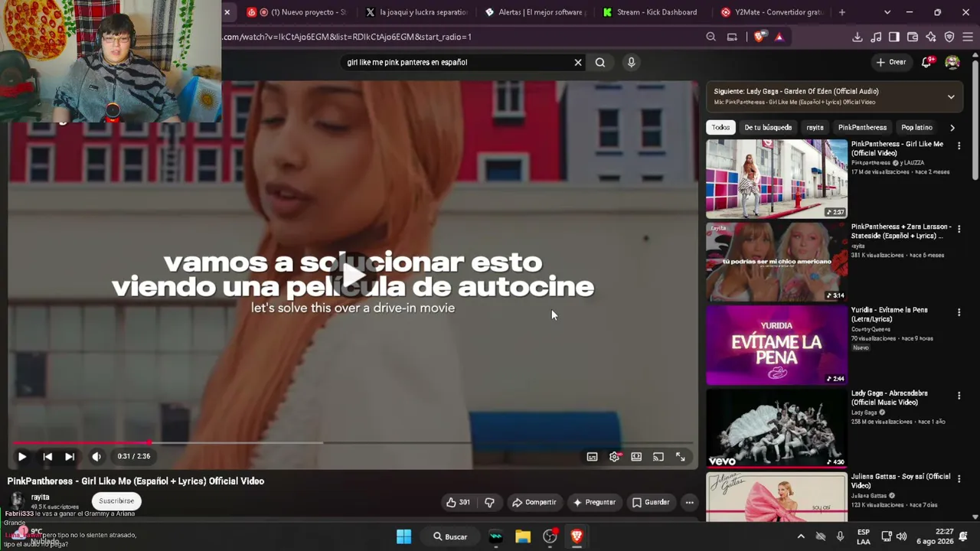Enter fullscreen mode
The height and width of the screenshot is (551, 980).
tap(681, 457)
